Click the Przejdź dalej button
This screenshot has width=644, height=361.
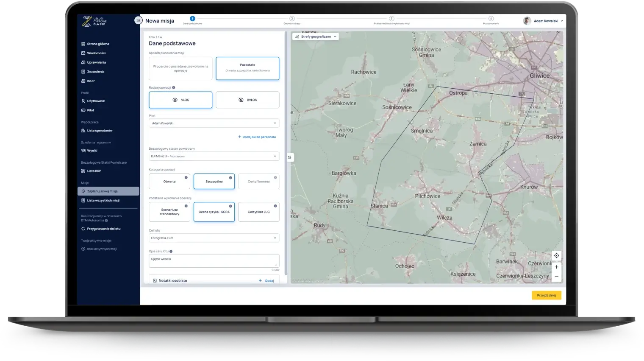[546, 295]
